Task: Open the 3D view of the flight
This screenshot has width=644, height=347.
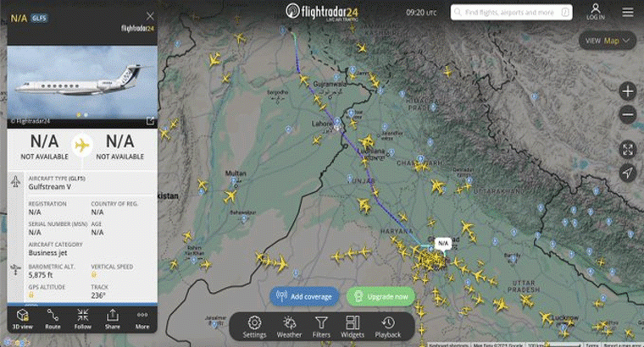Action: (22, 319)
